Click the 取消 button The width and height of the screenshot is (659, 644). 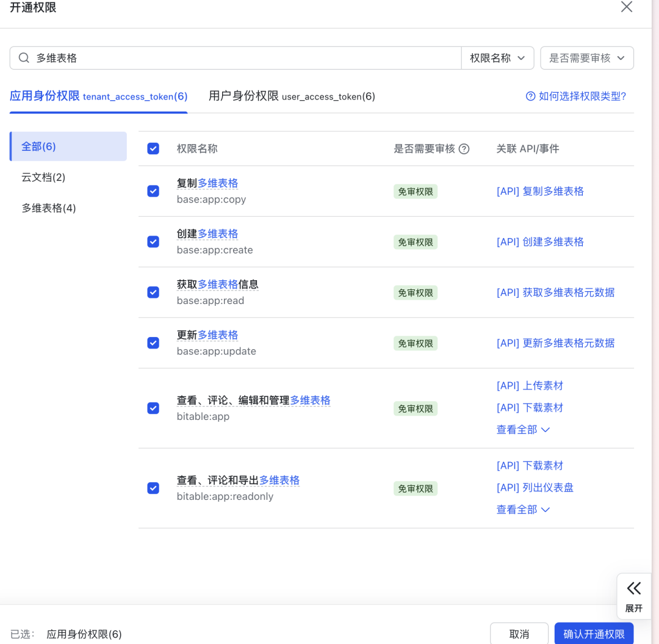click(519, 634)
